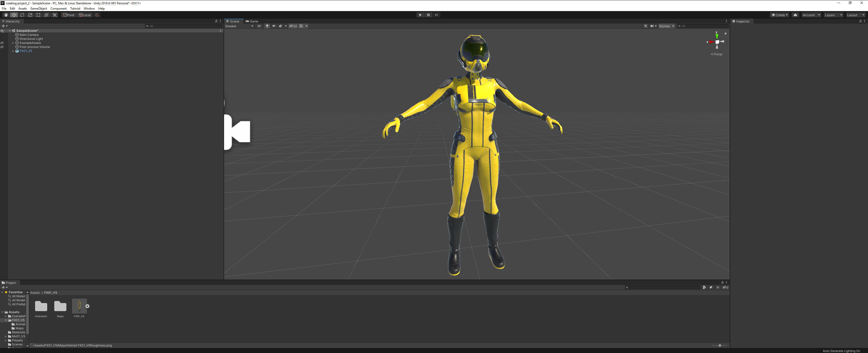The height and width of the screenshot is (353, 868).
Task: Select the combined Transform tool
Action: [x=46, y=15]
